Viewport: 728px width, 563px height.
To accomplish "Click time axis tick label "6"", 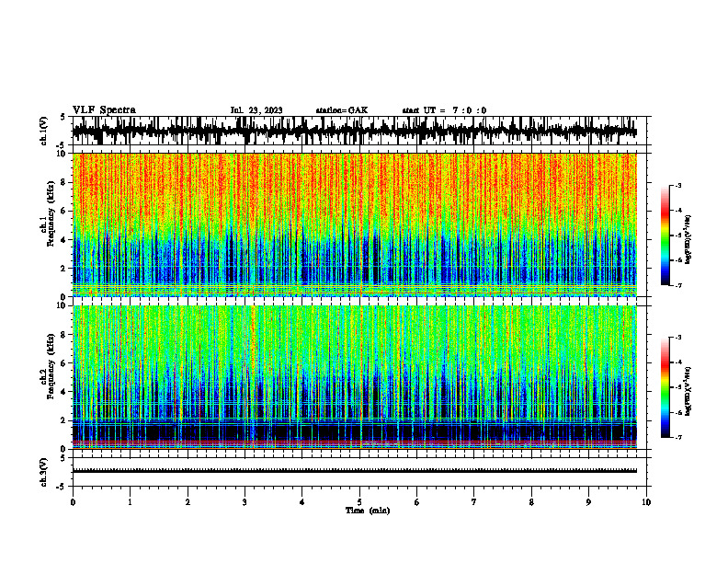I will pos(417,502).
